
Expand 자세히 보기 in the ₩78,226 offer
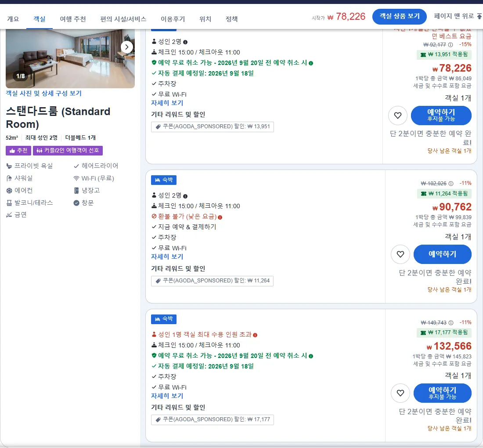click(167, 103)
